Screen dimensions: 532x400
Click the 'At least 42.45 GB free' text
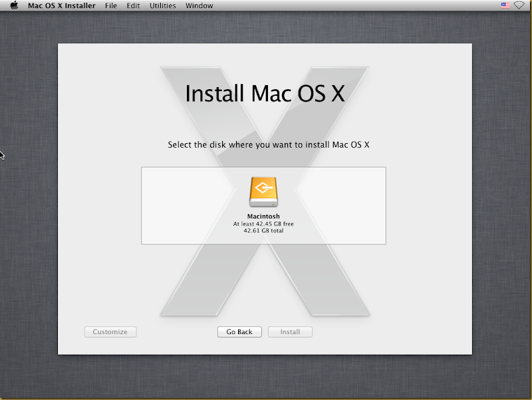tap(263, 224)
